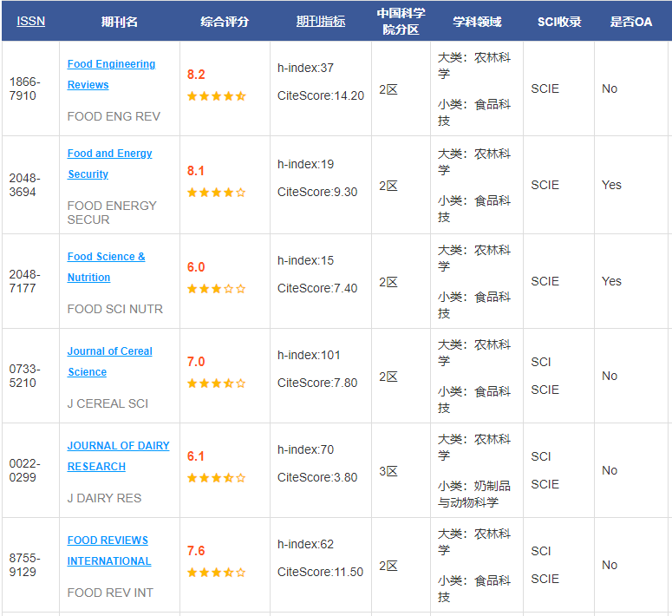Click the 是否OA column header
672x616 pixels.
tap(631, 22)
